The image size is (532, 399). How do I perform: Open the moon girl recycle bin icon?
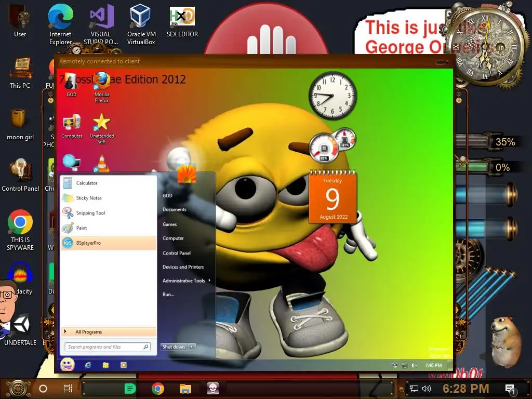click(x=20, y=124)
